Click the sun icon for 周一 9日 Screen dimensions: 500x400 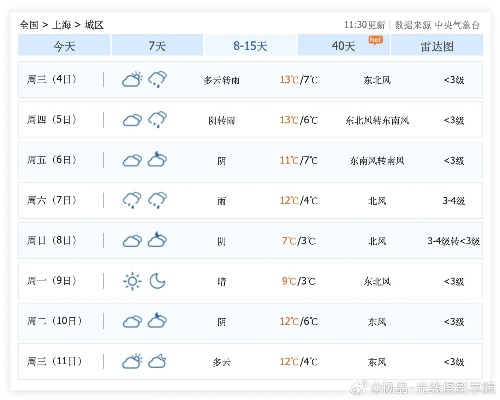(x=132, y=281)
